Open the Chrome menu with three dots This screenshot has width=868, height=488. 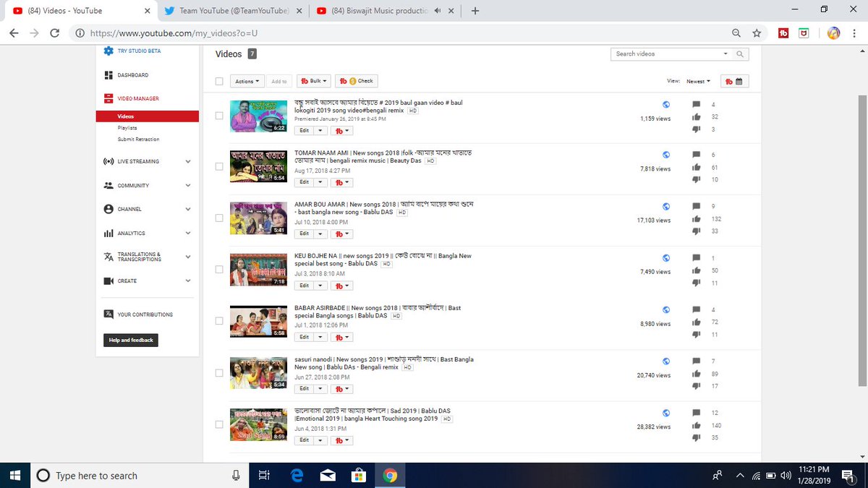pos(855,33)
